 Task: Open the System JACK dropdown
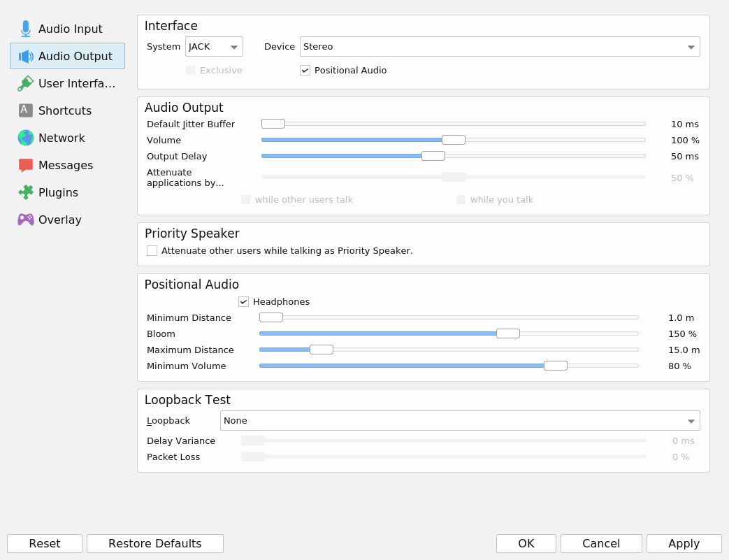pyautogui.click(x=214, y=47)
